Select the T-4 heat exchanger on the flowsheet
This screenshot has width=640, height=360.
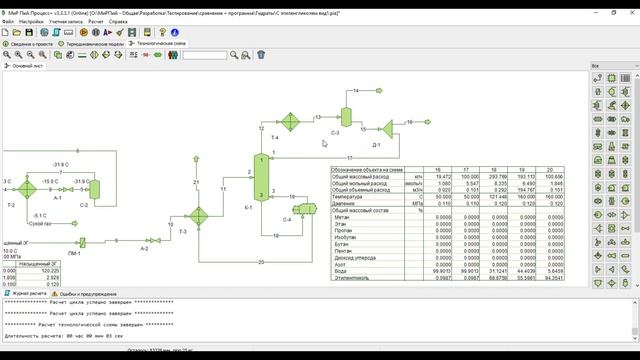290,122
